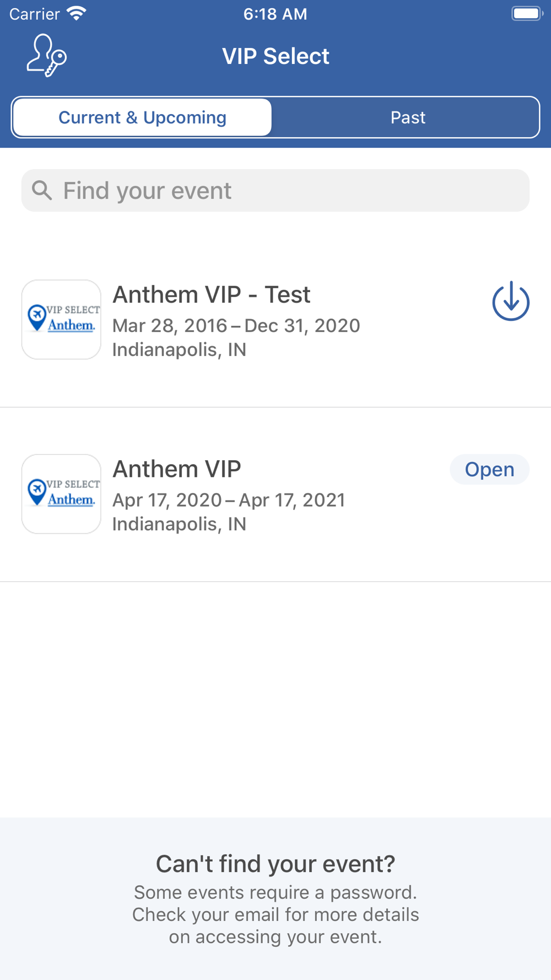Tap the search magnifier icon
The width and height of the screenshot is (551, 980).
(42, 190)
